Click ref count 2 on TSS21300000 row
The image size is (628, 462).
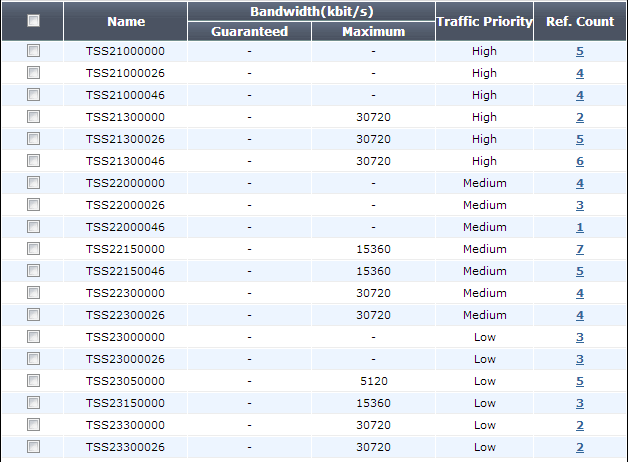(x=580, y=117)
